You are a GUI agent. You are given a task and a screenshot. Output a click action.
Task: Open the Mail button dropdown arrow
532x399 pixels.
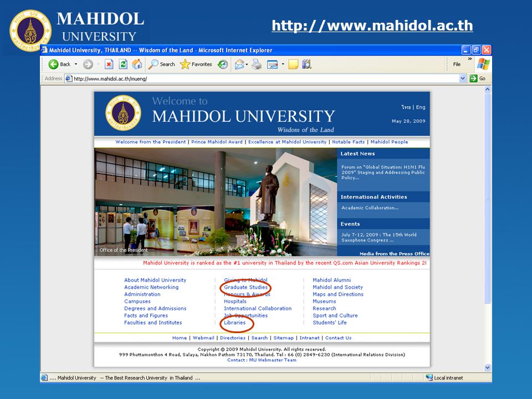tap(247, 64)
